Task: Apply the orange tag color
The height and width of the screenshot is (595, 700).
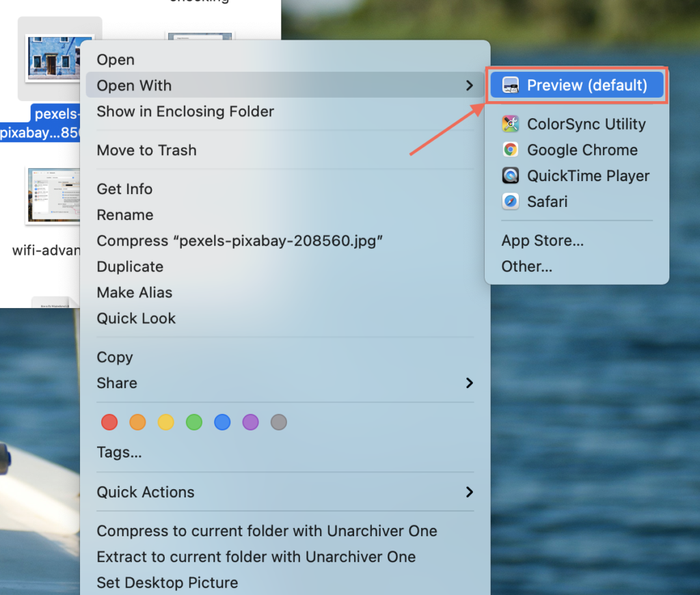Action: (x=137, y=422)
